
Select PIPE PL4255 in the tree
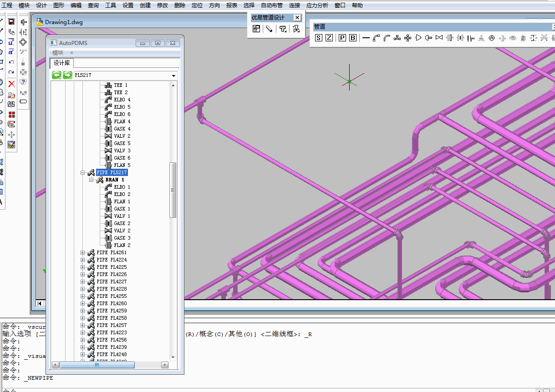pyautogui.click(x=112, y=296)
